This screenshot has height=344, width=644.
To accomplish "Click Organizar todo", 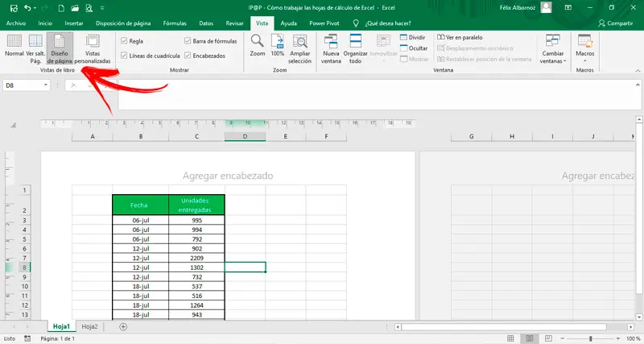I will tap(355, 48).
